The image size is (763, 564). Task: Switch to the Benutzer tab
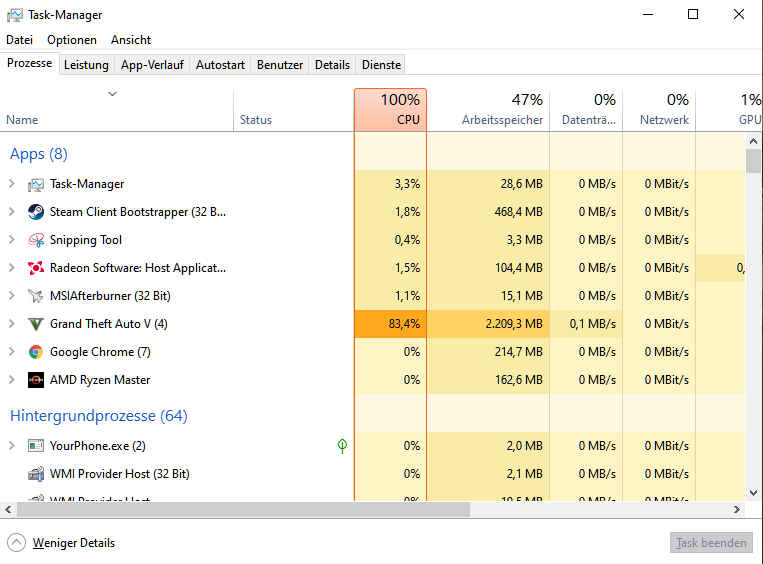pyautogui.click(x=280, y=65)
